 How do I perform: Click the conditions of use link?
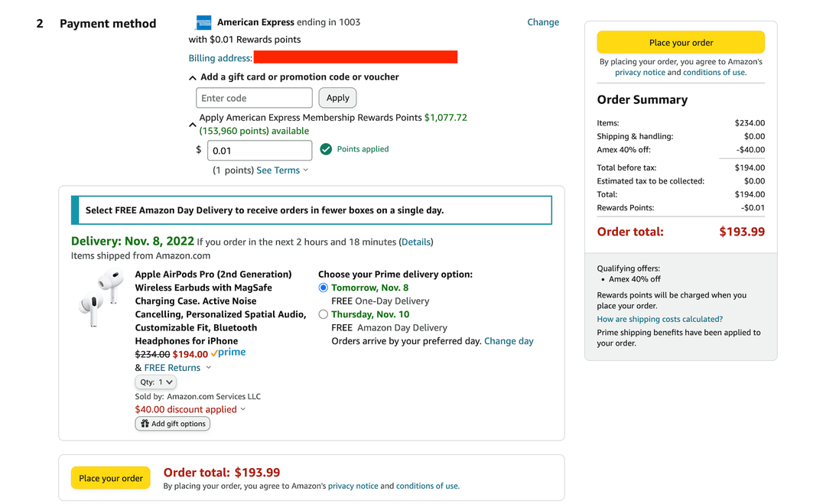click(714, 71)
